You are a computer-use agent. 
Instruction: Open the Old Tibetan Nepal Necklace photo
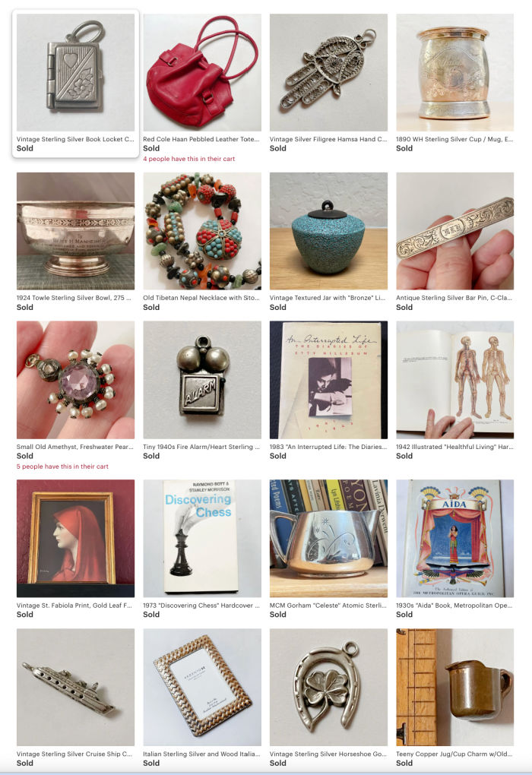201,231
